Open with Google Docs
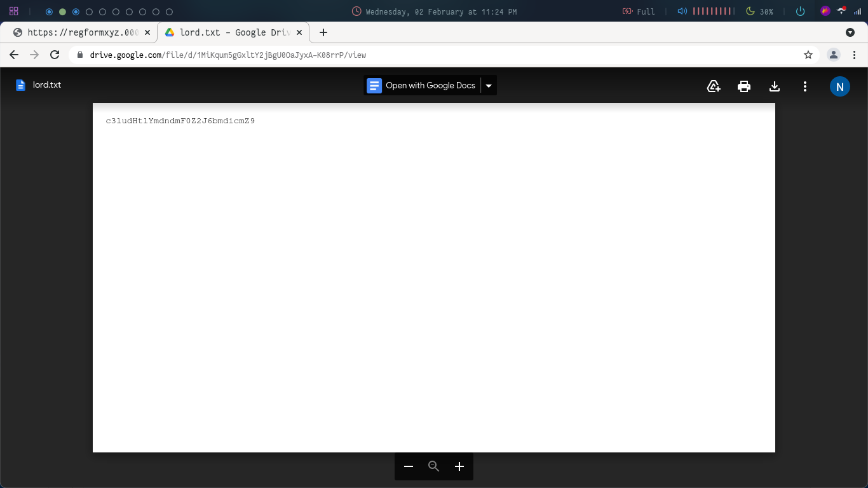The width and height of the screenshot is (868, 488). [422, 85]
